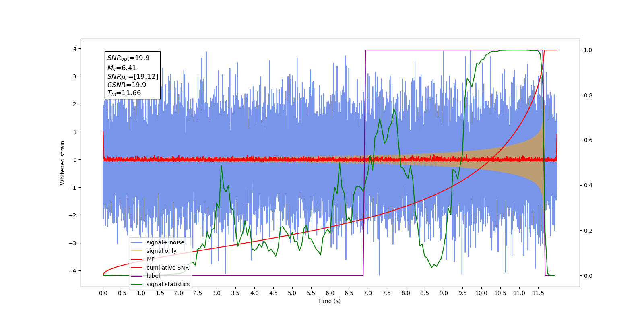Screen dimensions: 644x322
Task: Click the Tm=11.66 annotation text
Action: [x=124, y=93]
